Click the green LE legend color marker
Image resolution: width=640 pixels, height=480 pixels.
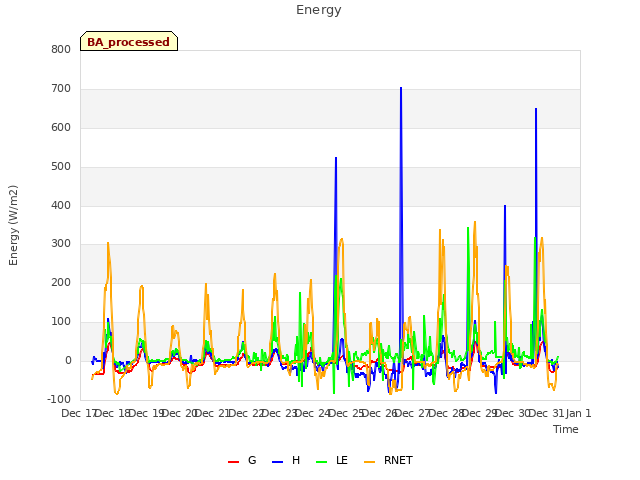tap(322, 462)
